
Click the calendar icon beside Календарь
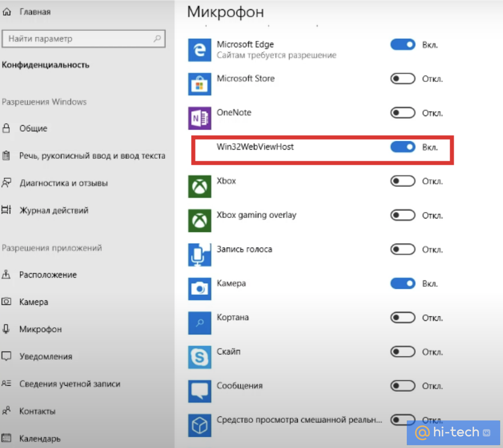coord(6,438)
